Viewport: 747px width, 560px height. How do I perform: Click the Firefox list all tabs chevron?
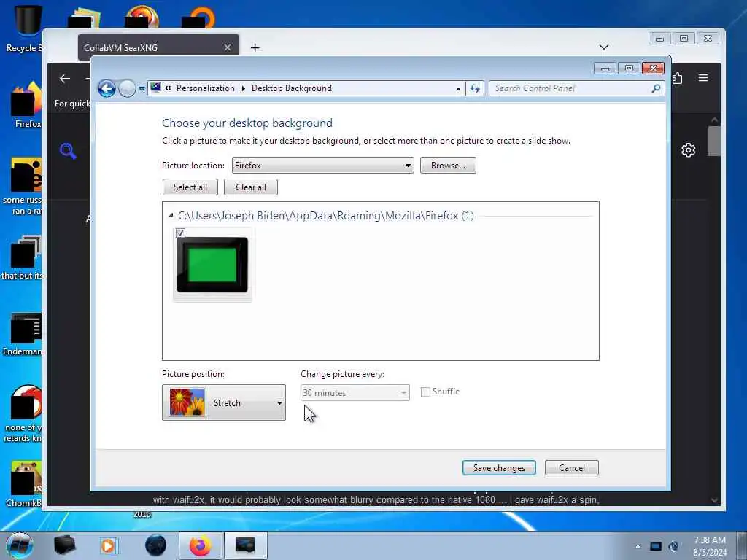point(603,47)
